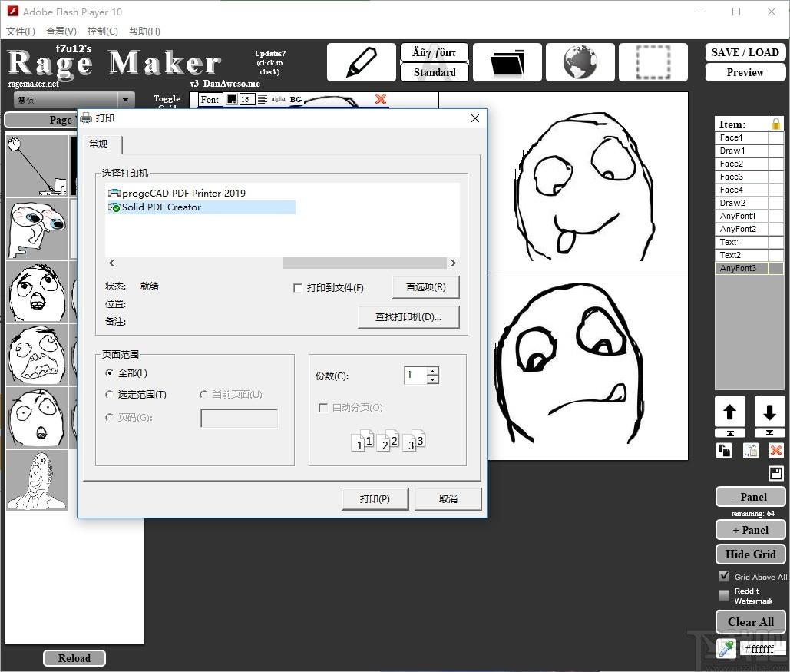Pick the bug-eyed rage face thumbnail

[37, 229]
